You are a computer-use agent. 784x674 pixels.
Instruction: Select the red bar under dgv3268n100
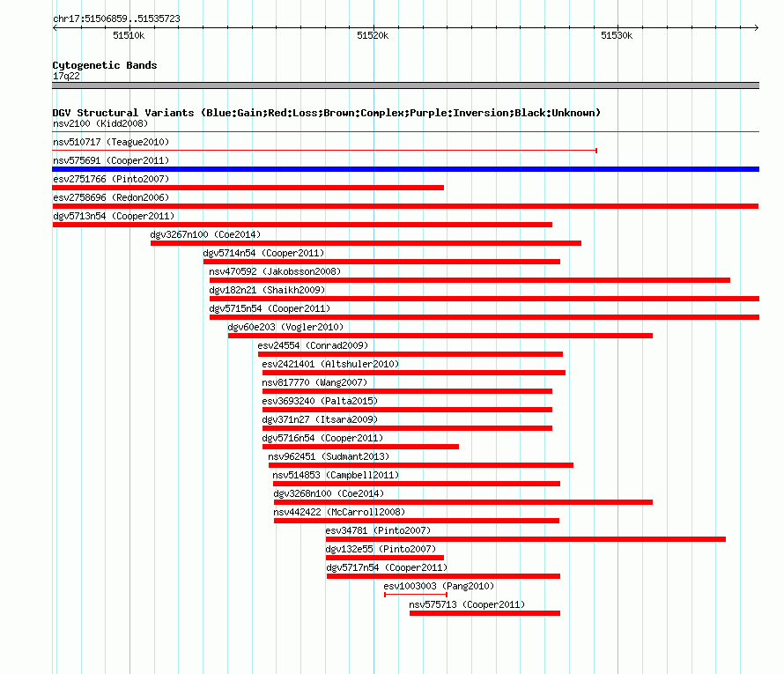[x=463, y=502]
